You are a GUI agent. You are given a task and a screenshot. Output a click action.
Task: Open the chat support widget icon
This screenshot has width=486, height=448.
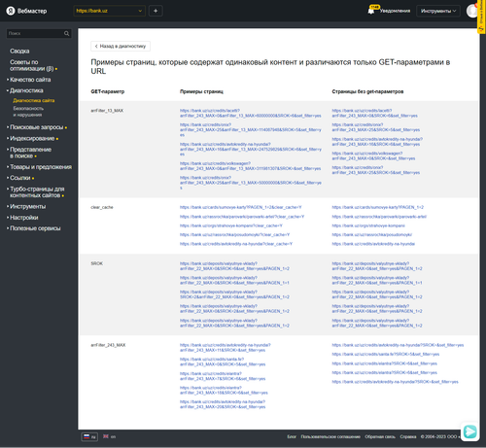469,431
